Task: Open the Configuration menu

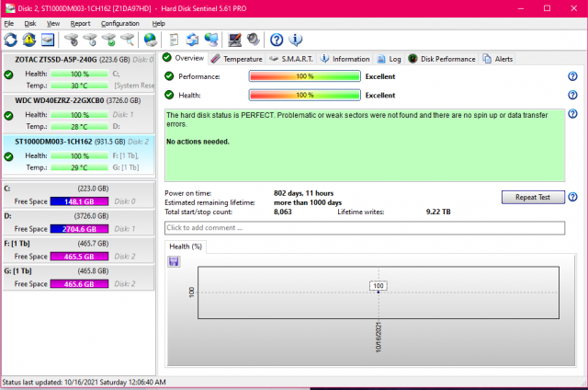Action: click(x=120, y=23)
